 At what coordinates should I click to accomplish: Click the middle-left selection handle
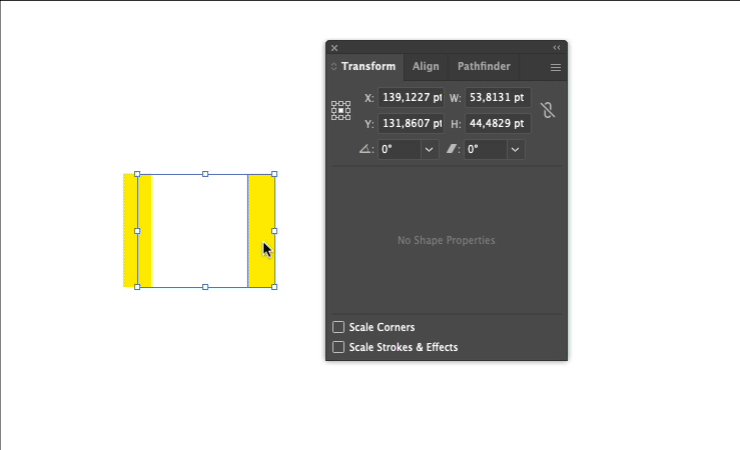[x=137, y=231]
